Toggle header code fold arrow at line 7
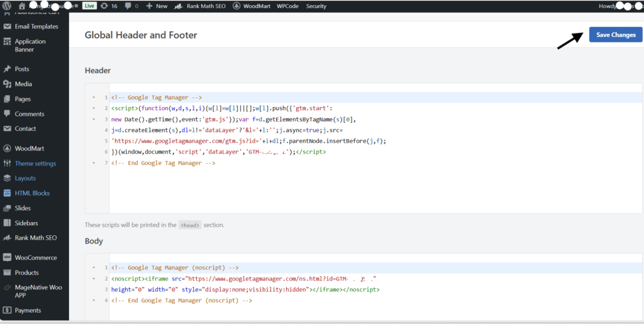This screenshot has width=644, height=324. [94, 163]
